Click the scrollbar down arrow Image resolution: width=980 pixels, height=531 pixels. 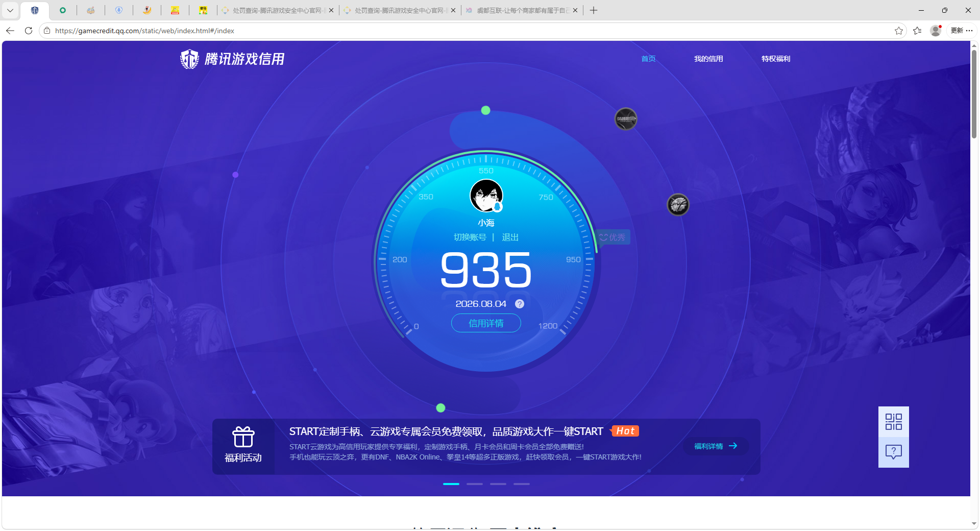pos(974,524)
